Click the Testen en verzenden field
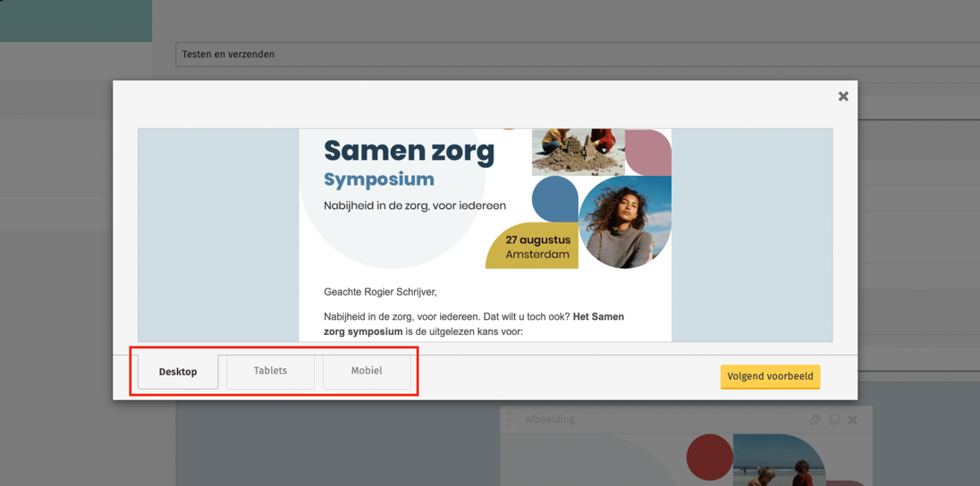Viewport: 980px width, 486px height. (578, 54)
